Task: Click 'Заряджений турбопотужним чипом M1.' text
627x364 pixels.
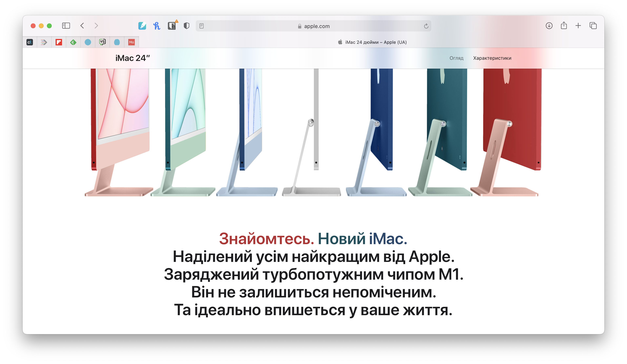Action: (x=313, y=275)
